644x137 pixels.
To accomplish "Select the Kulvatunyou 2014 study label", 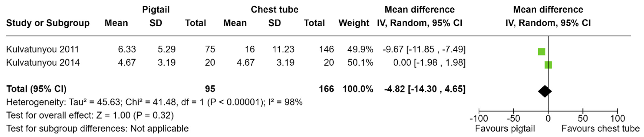I will pyautogui.click(x=43, y=62).
